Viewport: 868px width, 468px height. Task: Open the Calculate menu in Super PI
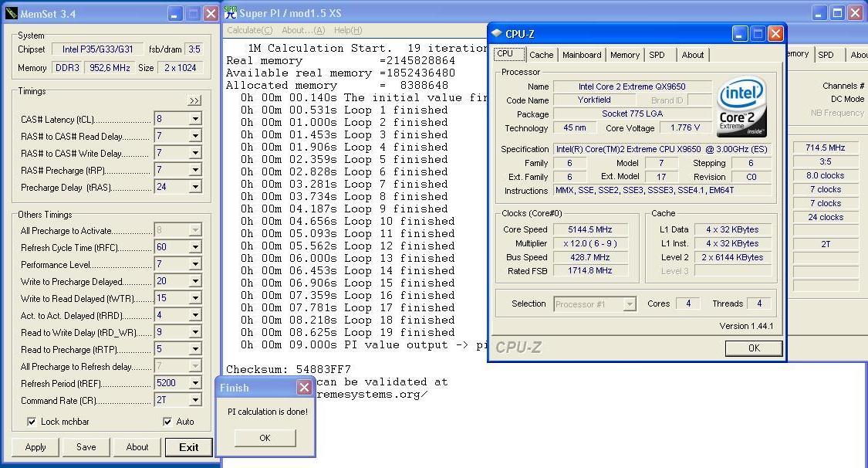[250, 30]
